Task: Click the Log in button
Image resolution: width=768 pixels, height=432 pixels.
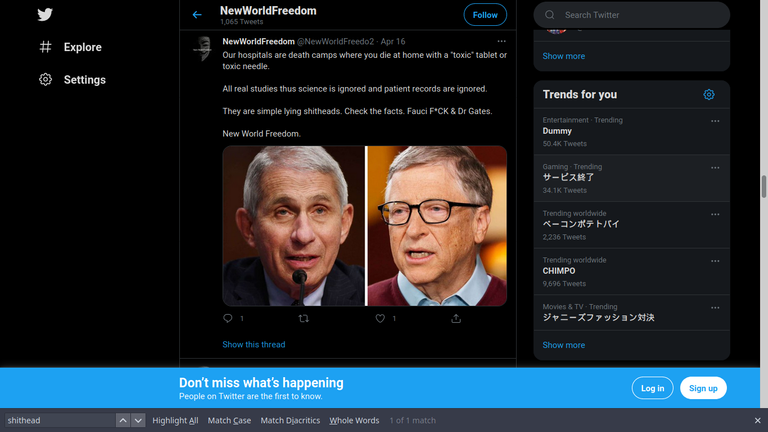Action: pos(652,388)
